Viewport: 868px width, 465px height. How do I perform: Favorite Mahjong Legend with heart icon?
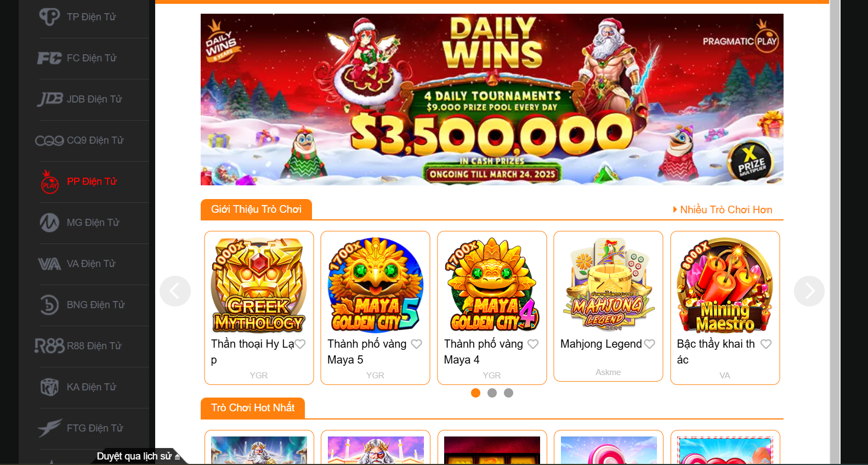pos(650,344)
